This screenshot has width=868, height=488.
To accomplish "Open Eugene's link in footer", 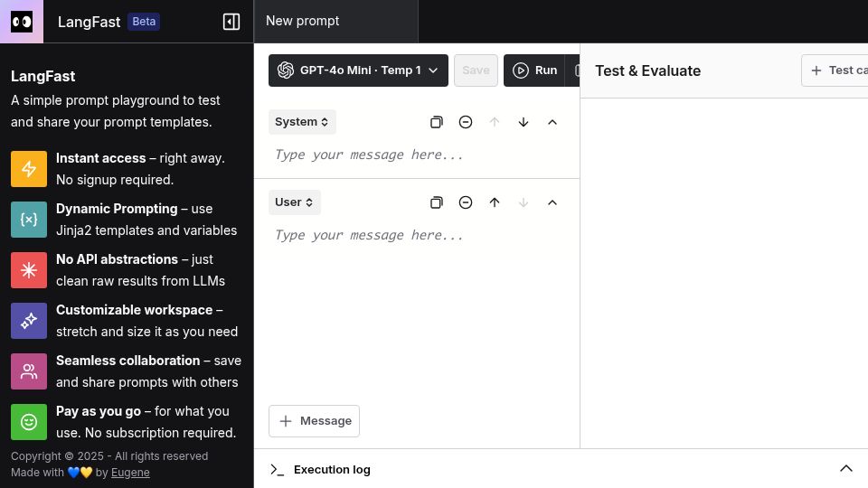I will (x=130, y=473).
